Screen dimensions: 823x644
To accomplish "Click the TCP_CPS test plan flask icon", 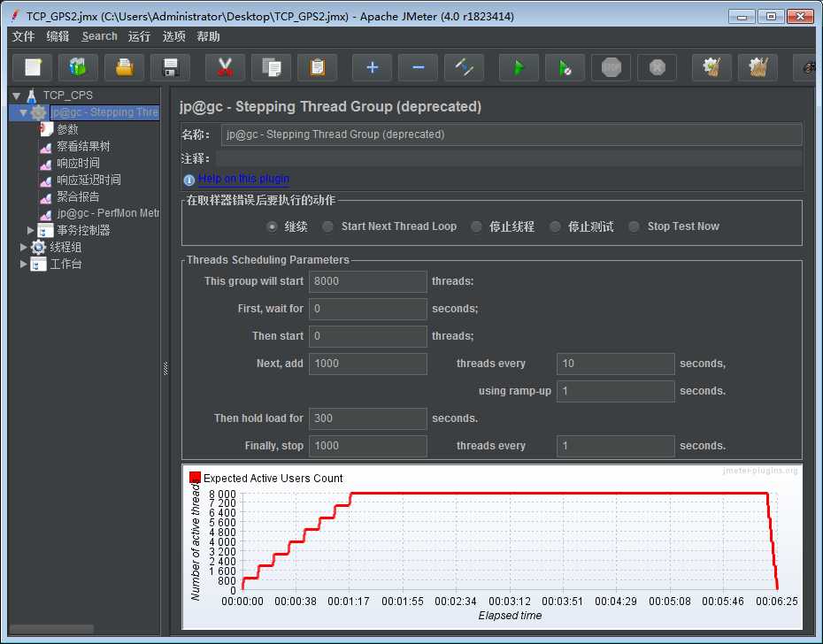I will 32,96.
